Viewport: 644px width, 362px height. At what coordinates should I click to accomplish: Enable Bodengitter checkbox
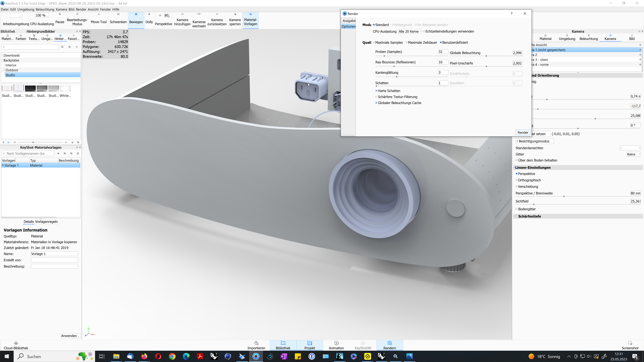click(517, 209)
